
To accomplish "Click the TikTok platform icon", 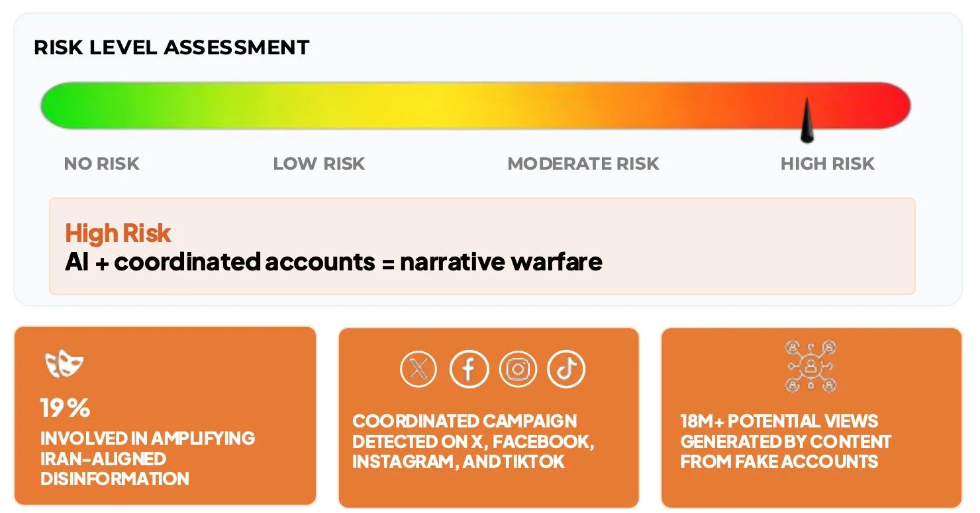I will click(566, 369).
